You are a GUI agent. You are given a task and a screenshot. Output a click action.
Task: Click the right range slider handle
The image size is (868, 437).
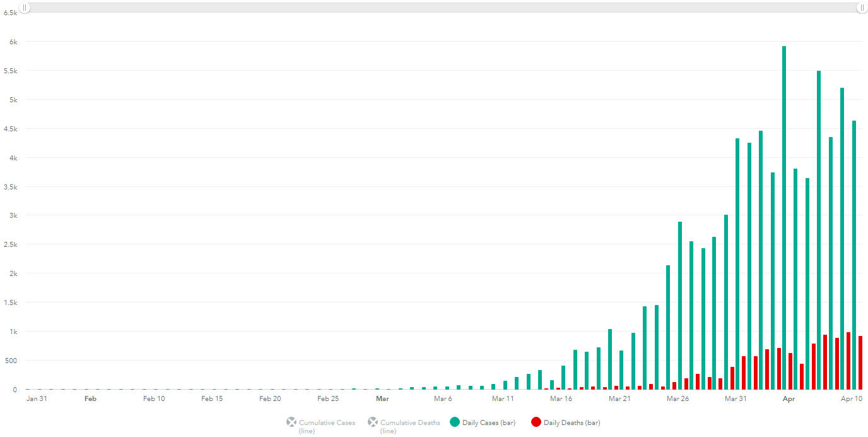[x=862, y=8]
